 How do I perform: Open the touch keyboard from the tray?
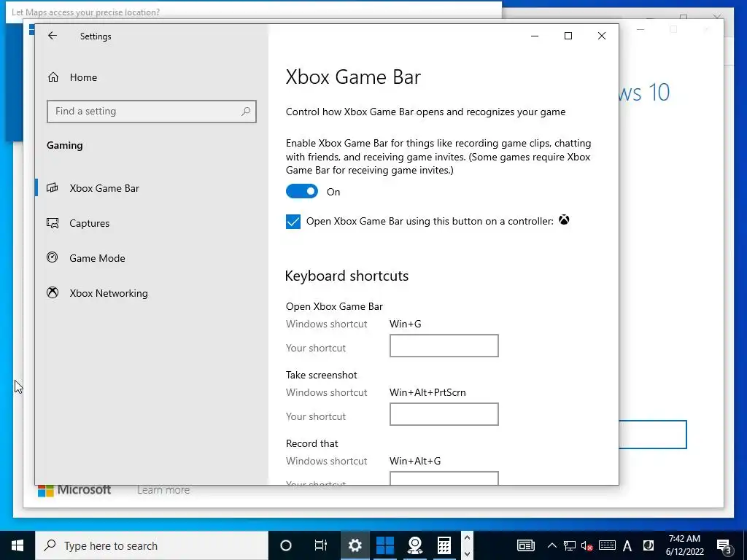coord(607,545)
